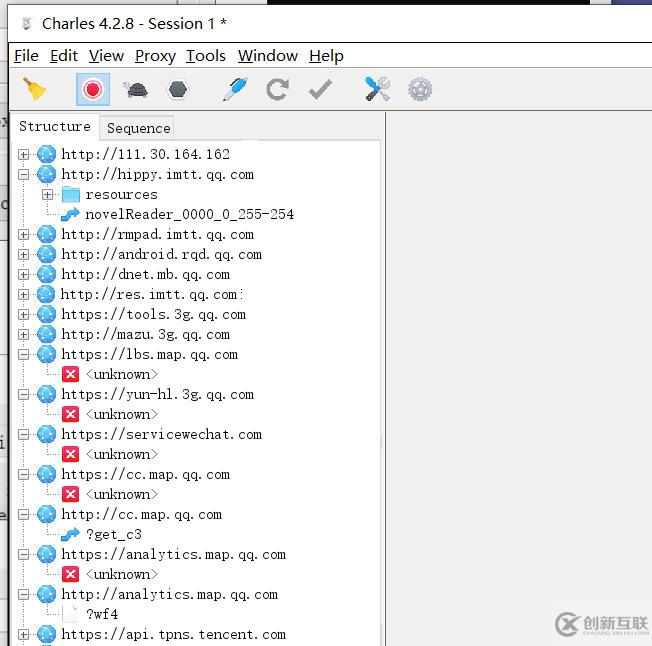Image resolution: width=652 pixels, height=646 pixels.
Task: Click red error icon under servicewechat.com
Action: (x=71, y=454)
